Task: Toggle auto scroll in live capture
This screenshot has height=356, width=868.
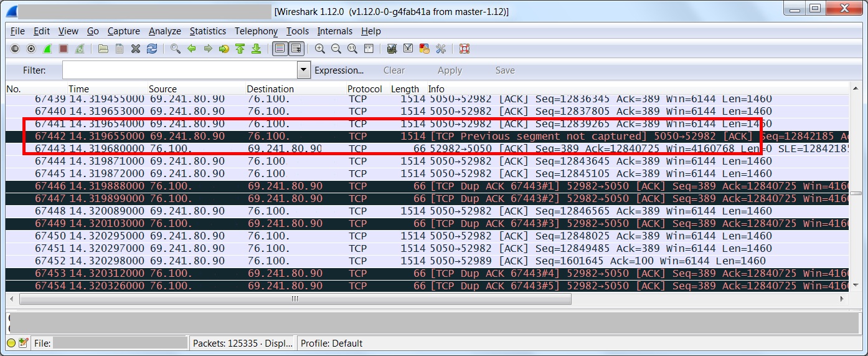Action: (x=296, y=49)
